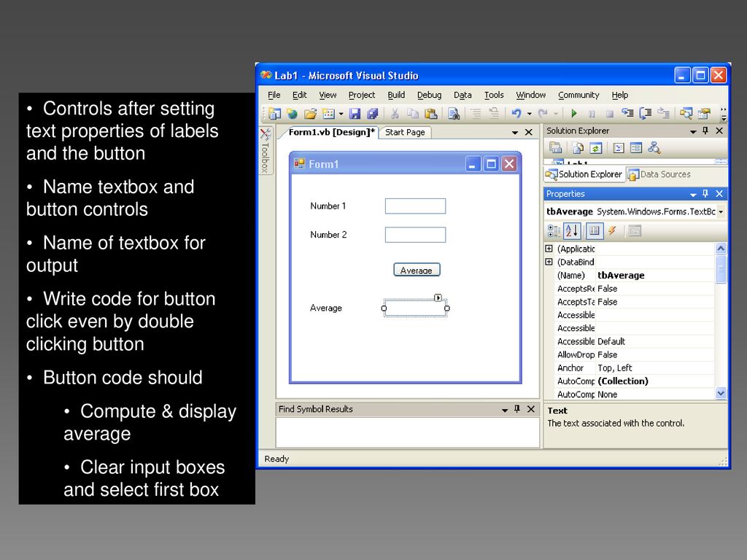Viewport: 747px width, 560px height.
Task: Click the Add New Item icon
Action: point(328,114)
